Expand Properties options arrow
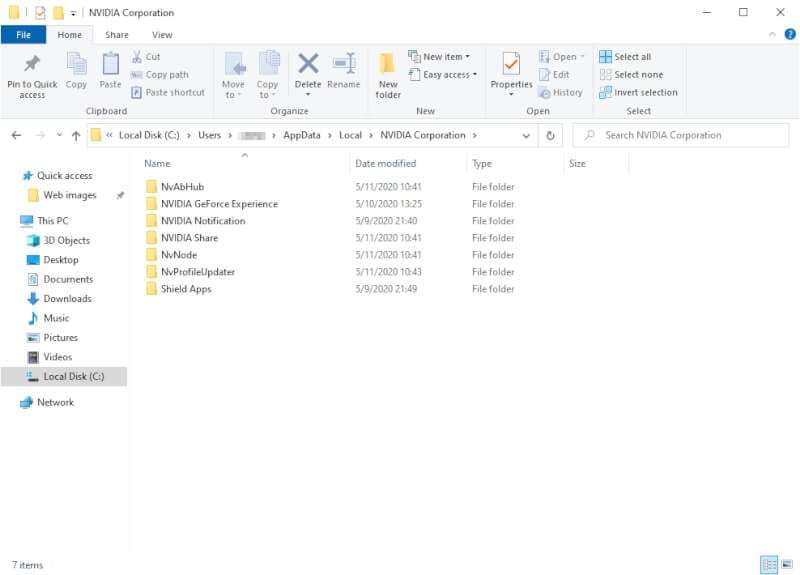 (511, 94)
